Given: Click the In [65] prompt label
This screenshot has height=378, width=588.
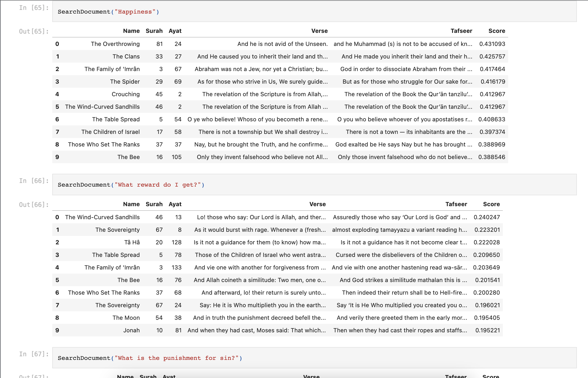Looking at the screenshot, I should point(34,8).
